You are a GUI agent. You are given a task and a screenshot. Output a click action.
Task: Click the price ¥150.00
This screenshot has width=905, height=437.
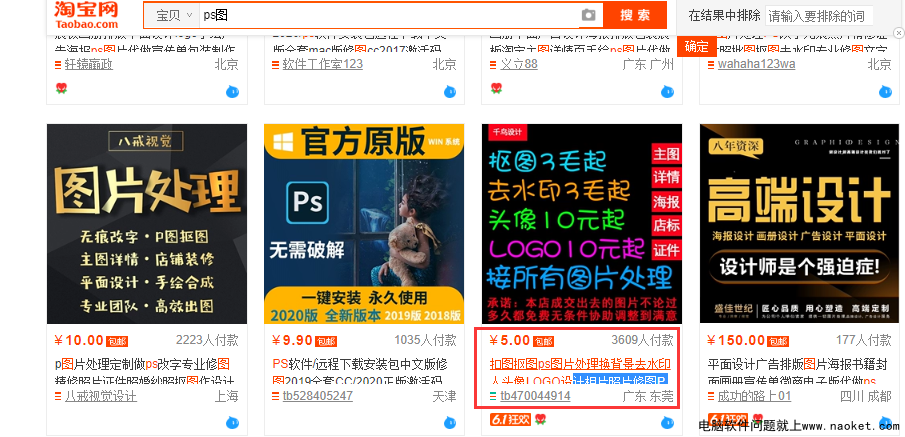point(736,341)
